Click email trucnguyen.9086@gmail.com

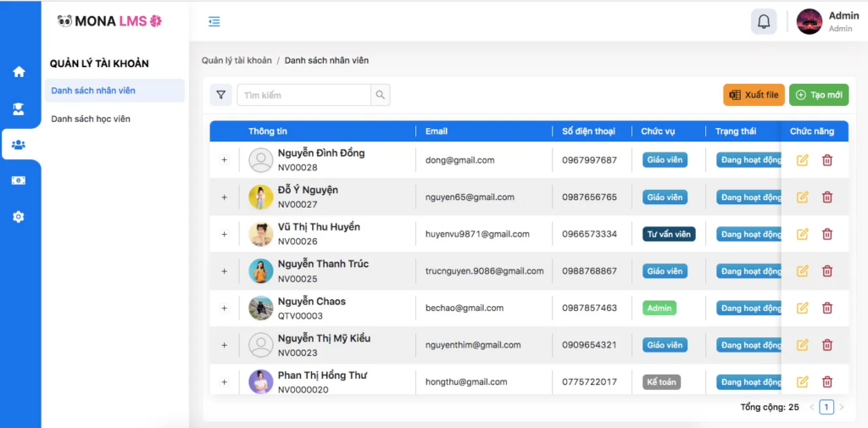point(484,271)
